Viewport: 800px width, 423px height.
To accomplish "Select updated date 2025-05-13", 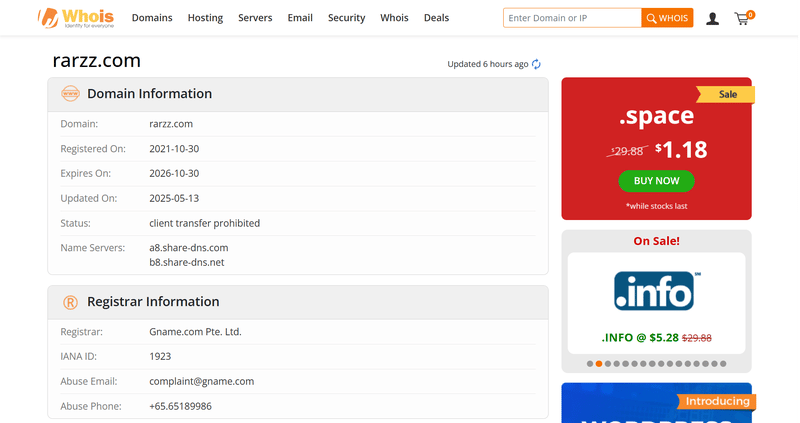I will click(x=174, y=198).
